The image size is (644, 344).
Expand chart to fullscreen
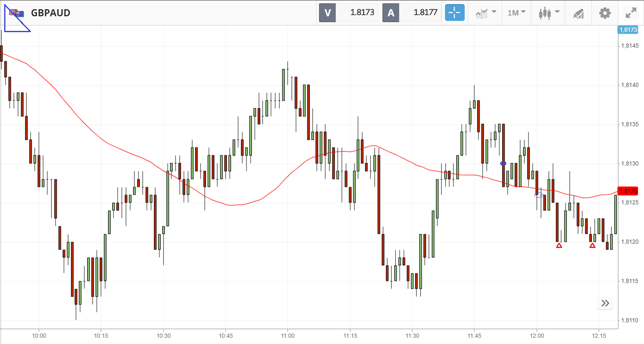631,13
